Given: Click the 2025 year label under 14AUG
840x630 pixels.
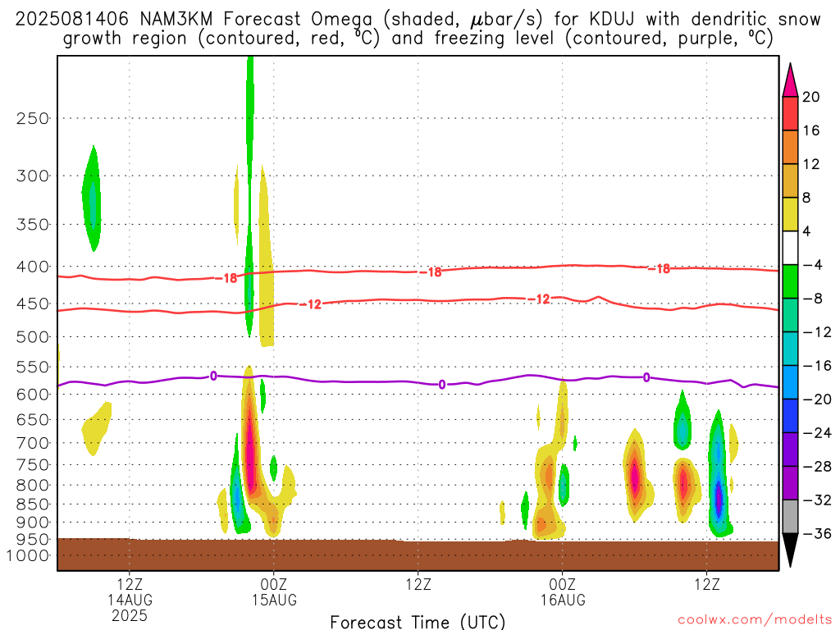Looking at the screenshot, I should tap(130, 615).
